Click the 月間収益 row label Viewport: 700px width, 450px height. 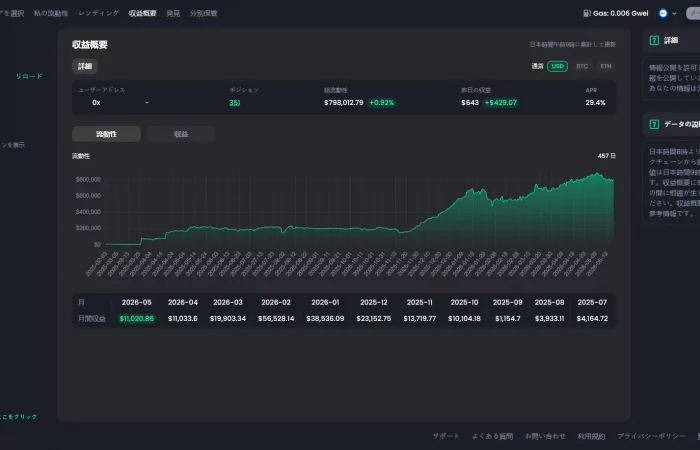(x=92, y=318)
